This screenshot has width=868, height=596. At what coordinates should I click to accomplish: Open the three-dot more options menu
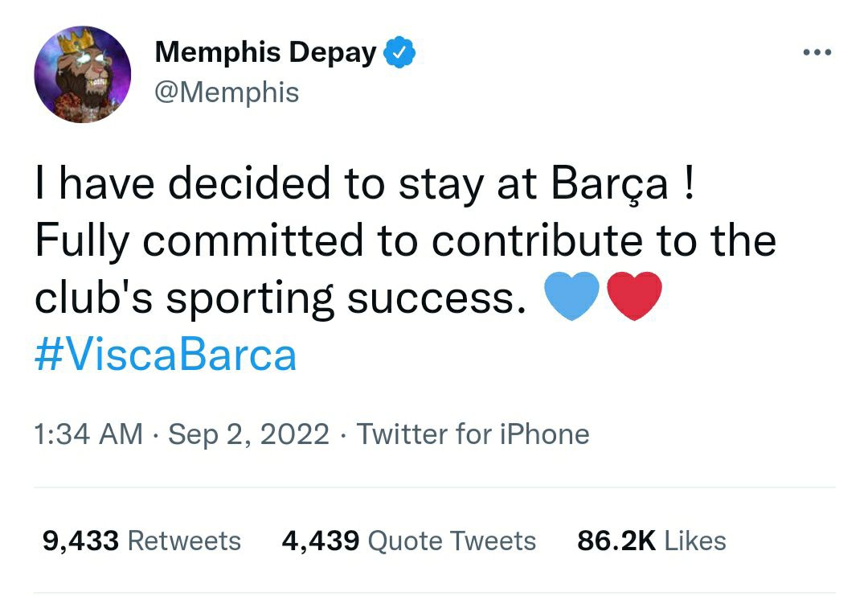817,53
